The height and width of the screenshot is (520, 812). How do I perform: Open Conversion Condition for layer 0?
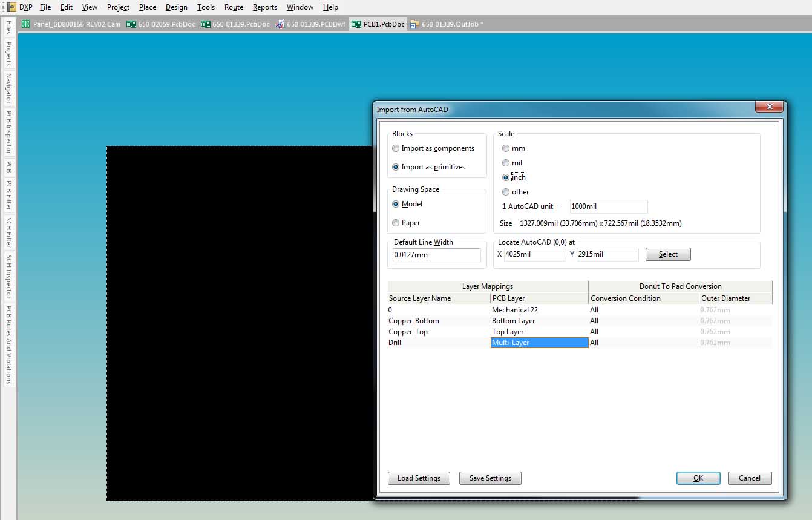click(644, 310)
